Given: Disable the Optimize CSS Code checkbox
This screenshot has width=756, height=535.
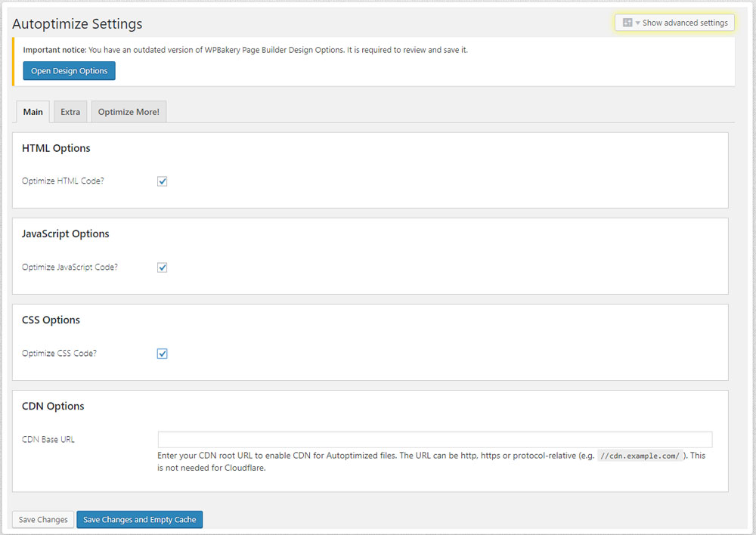Looking at the screenshot, I should (162, 354).
